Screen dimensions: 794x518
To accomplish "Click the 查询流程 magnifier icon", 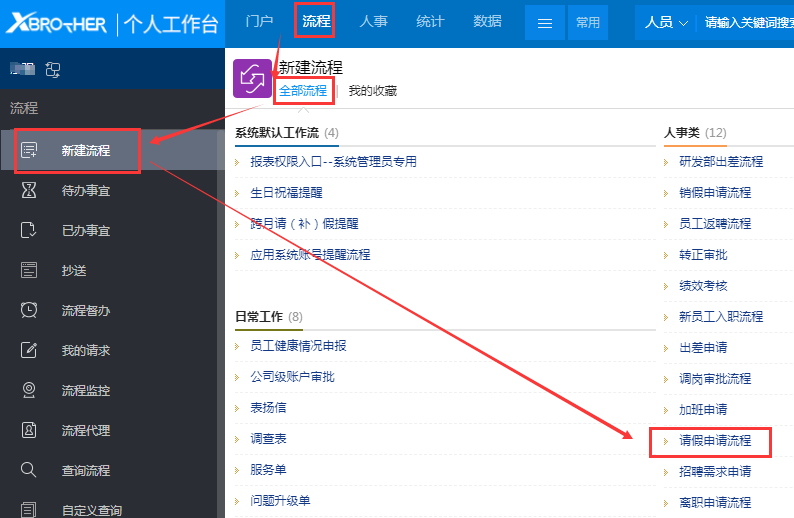I will (29, 470).
